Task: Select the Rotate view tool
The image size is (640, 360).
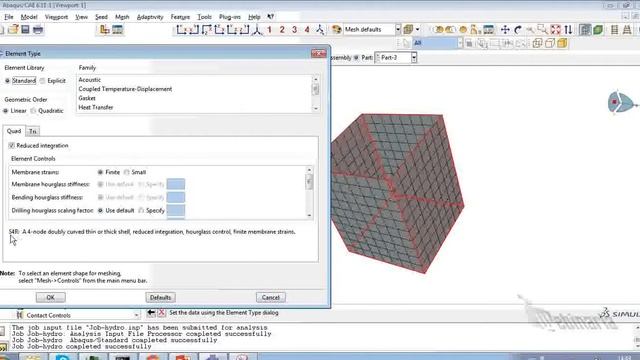Action: [518, 29]
